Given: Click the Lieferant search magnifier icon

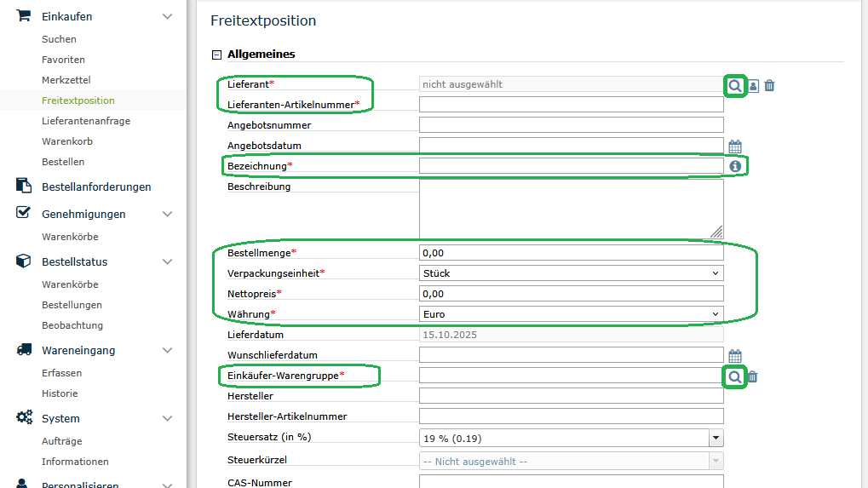Looking at the screenshot, I should click(x=734, y=85).
